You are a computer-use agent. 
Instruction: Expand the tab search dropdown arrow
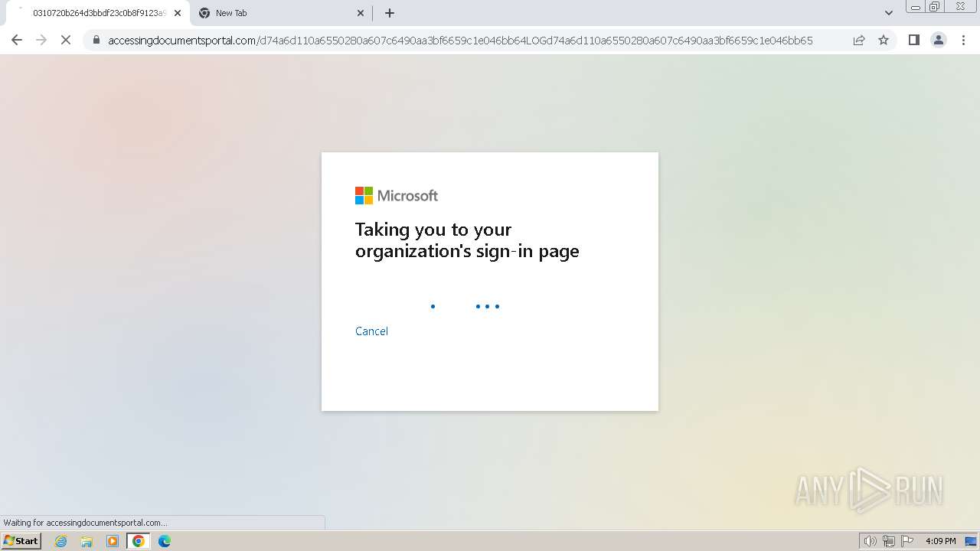(888, 13)
